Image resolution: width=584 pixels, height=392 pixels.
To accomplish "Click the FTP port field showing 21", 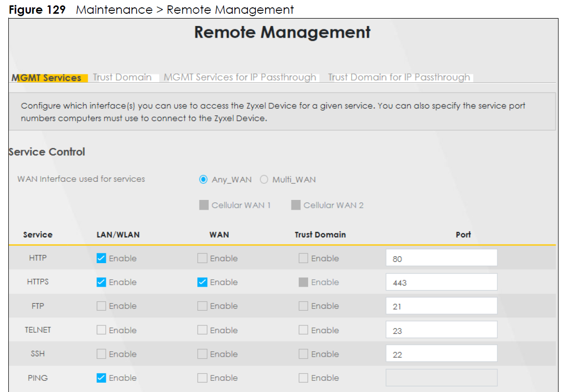I will click(441, 306).
